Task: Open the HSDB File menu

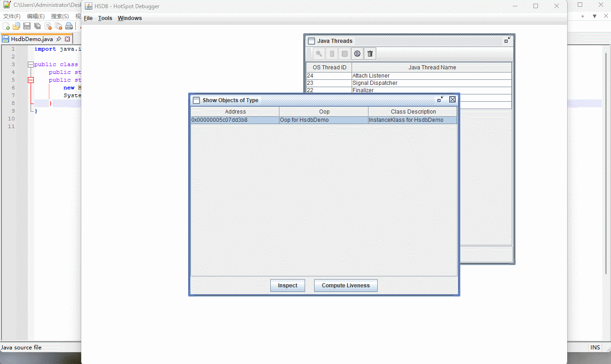Action: tap(88, 18)
